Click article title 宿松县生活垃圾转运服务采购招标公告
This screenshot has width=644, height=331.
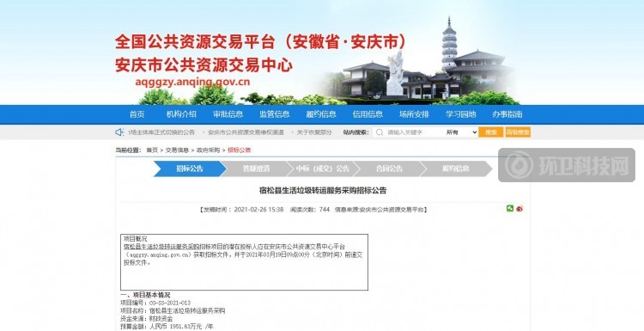tap(322, 191)
